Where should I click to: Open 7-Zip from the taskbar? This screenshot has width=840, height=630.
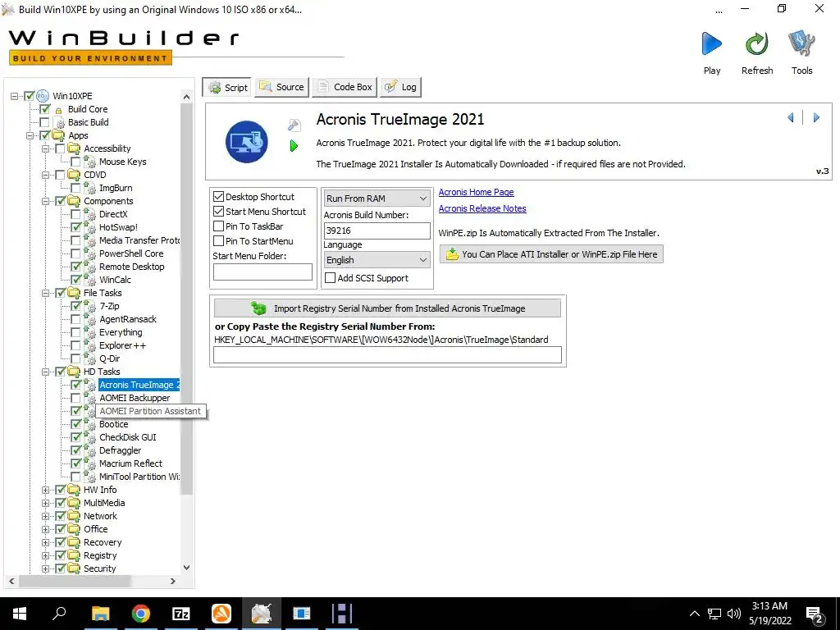click(181, 614)
